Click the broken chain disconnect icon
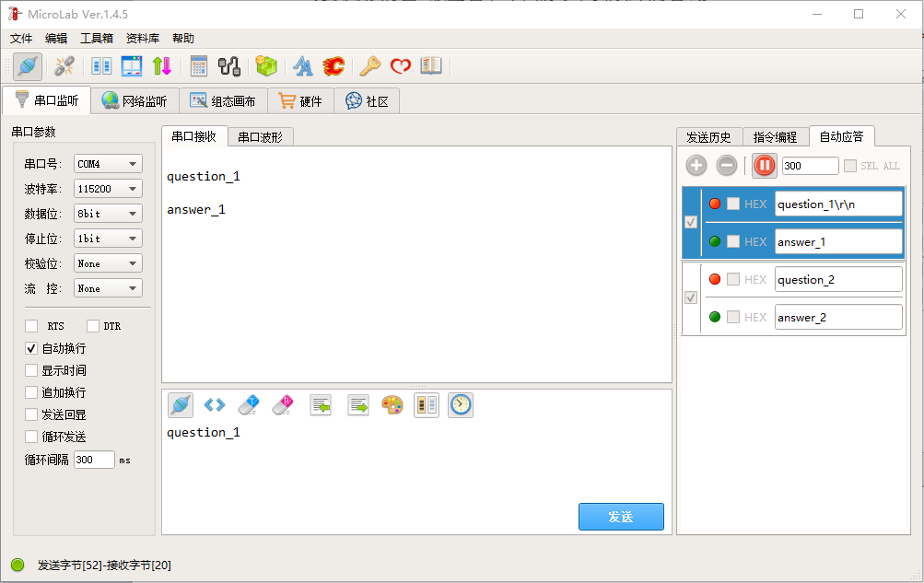Viewport: 924px width, 583px height. [x=64, y=66]
